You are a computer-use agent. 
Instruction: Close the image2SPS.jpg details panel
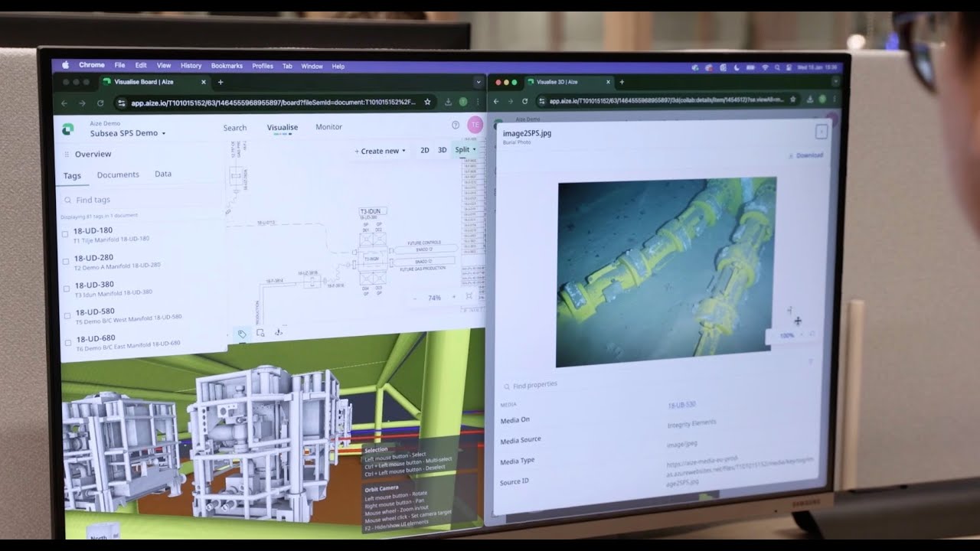821,132
